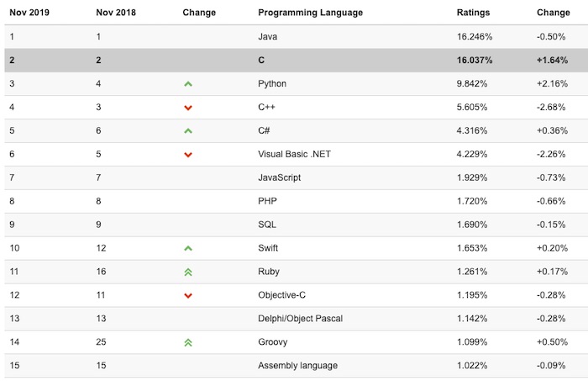This screenshot has width=588, height=381.
Task: Click the Assembly language entry
Action: coord(297,365)
